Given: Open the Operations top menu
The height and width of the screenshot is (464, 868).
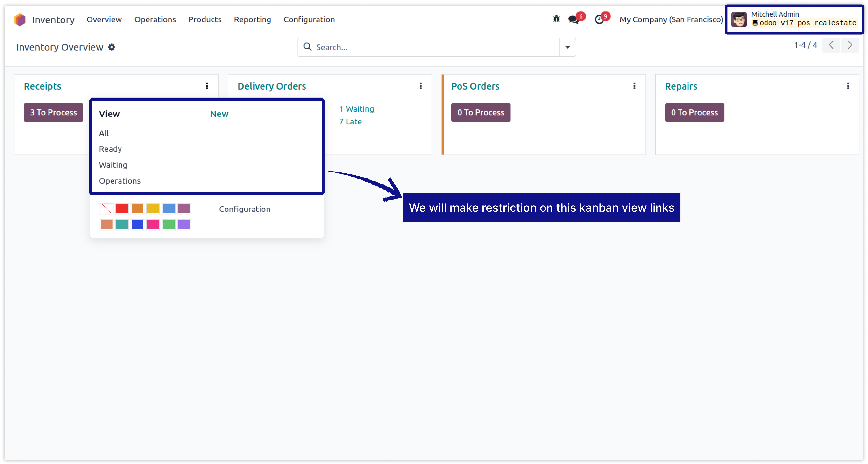Looking at the screenshot, I should click(x=155, y=20).
